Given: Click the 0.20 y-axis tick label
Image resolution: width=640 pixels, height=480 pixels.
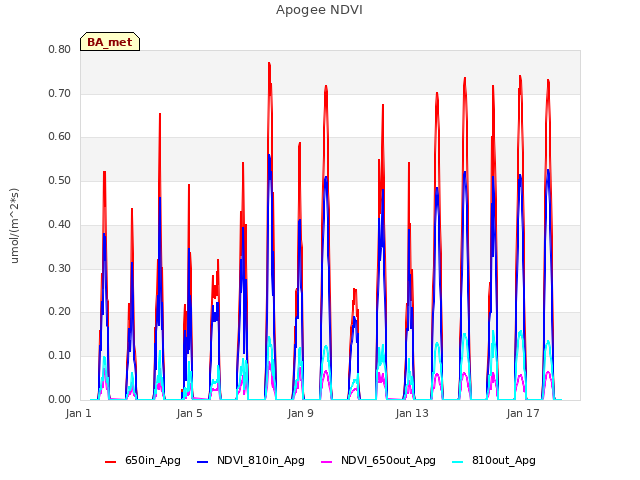Looking at the screenshot, I should coord(60,311).
